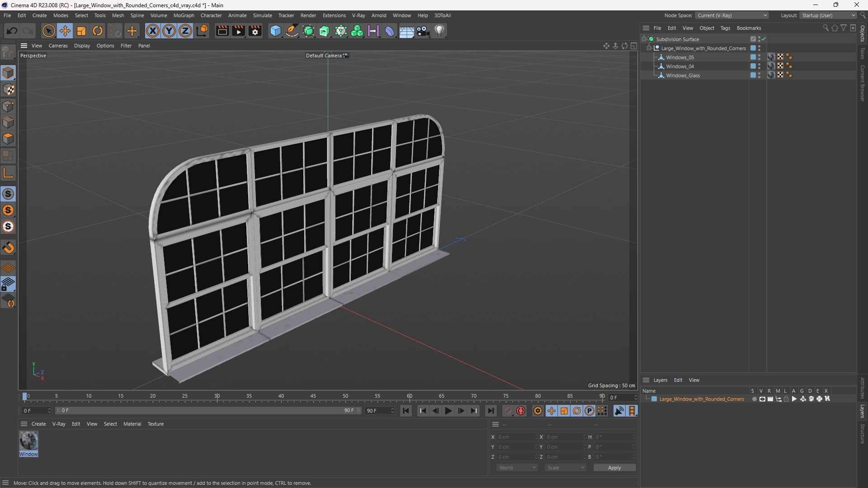Image resolution: width=868 pixels, height=488 pixels.
Task: Open the Node Space dropdown
Action: point(732,15)
